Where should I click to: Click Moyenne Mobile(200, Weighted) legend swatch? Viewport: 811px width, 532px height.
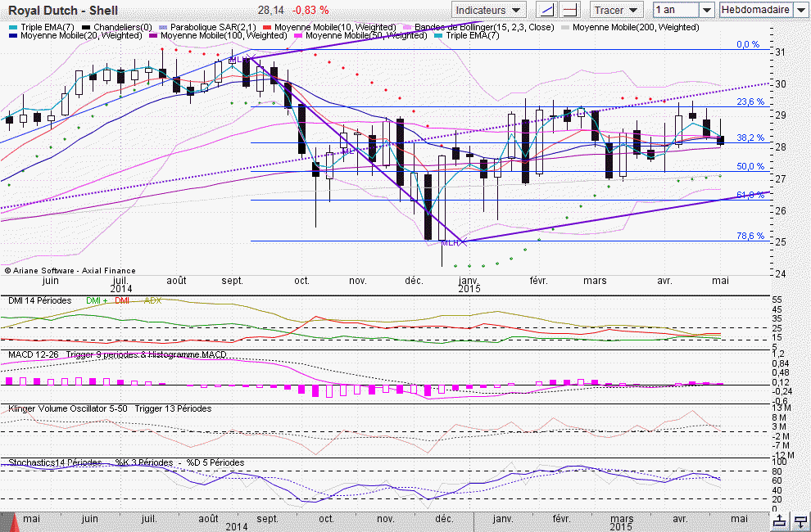tap(565, 27)
